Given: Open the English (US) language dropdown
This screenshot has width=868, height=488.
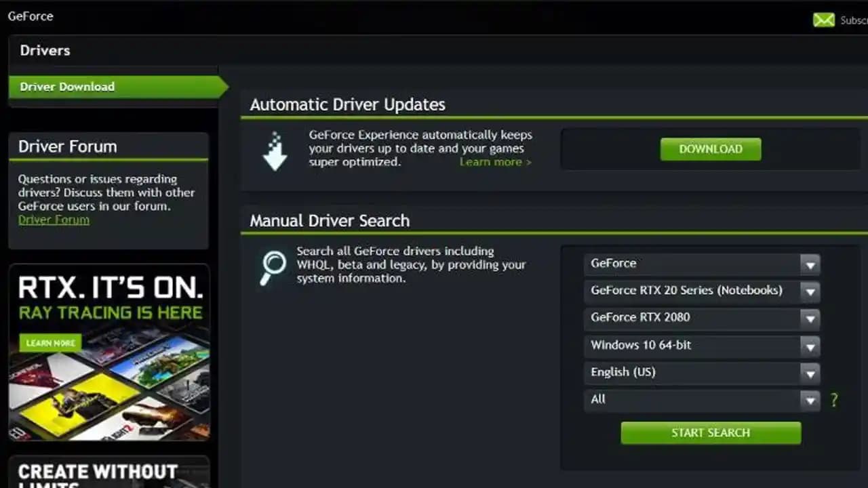Looking at the screenshot, I should pyautogui.click(x=702, y=373).
